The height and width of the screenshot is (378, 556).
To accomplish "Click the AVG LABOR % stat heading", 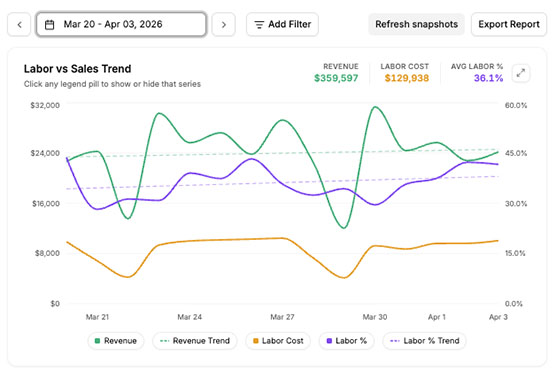I will pos(477,67).
